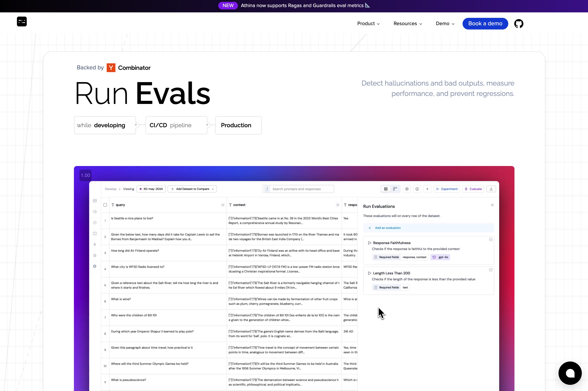Switch to table grid view icon
588x391 pixels.
point(386,189)
